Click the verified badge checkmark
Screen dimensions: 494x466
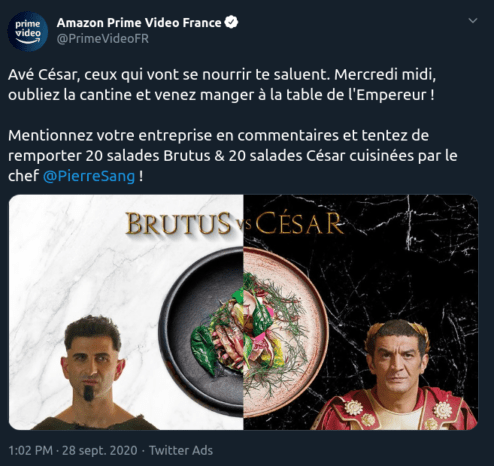(231, 22)
